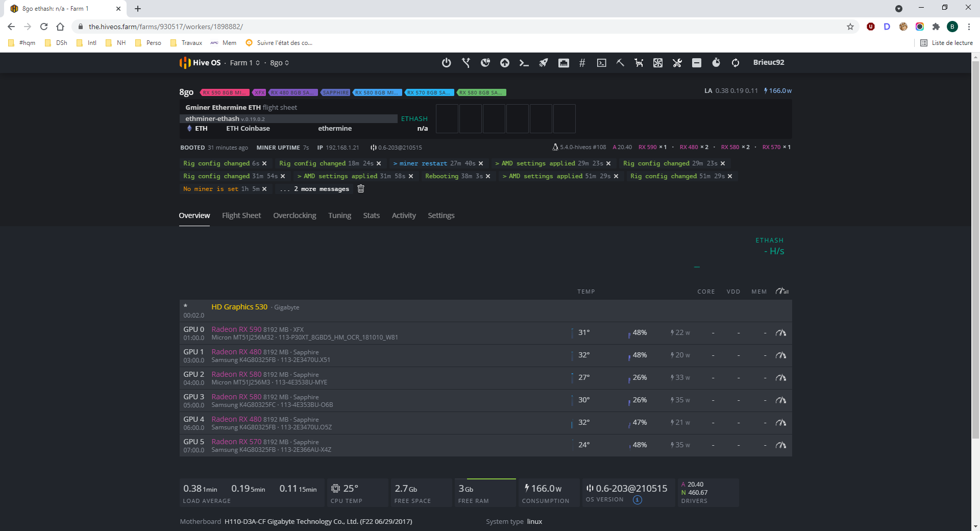Screen dimensions: 980x531
Task: Open overclock gauge for GPU 3 RX 580
Action: coord(781,400)
